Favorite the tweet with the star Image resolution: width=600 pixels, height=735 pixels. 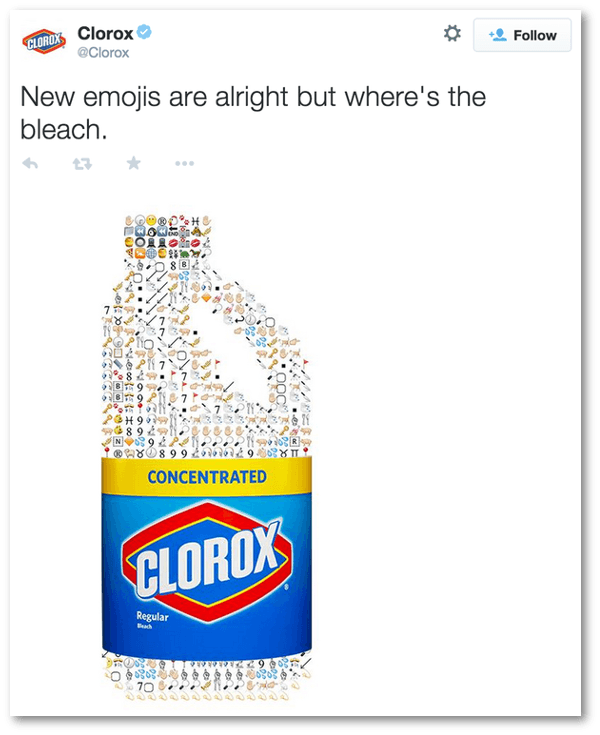point(134,163)
